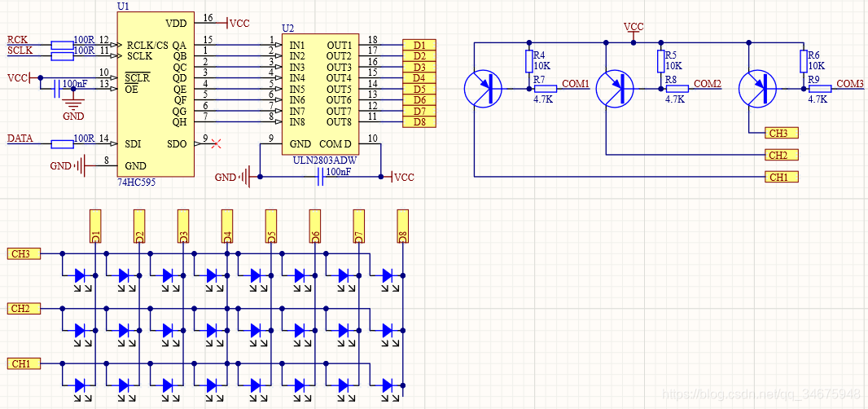
Task: Click the D8 port next to OUT8
Action: [x=419, y=122]
